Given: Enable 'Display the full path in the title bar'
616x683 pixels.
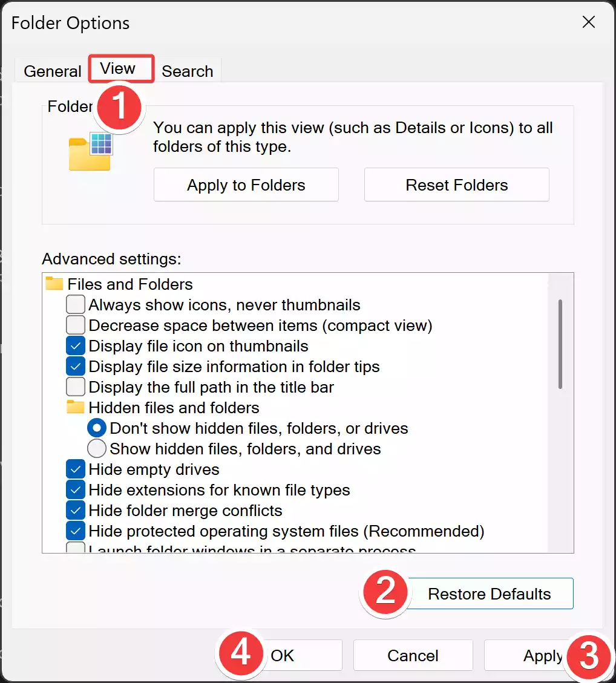Looking at the screenshot, I should pos(75,387).
